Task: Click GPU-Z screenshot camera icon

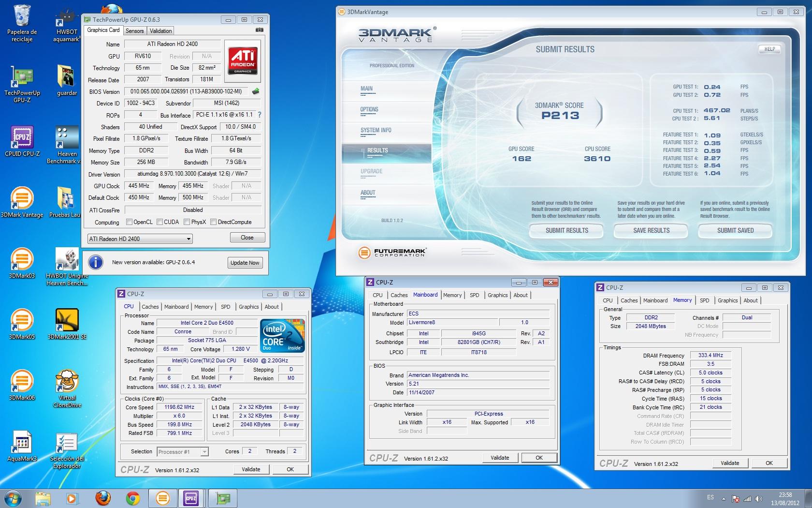Action: (260, 30)
